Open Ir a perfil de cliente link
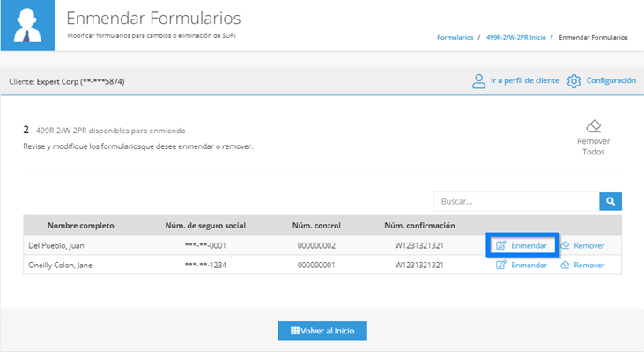 pos(524,80)
